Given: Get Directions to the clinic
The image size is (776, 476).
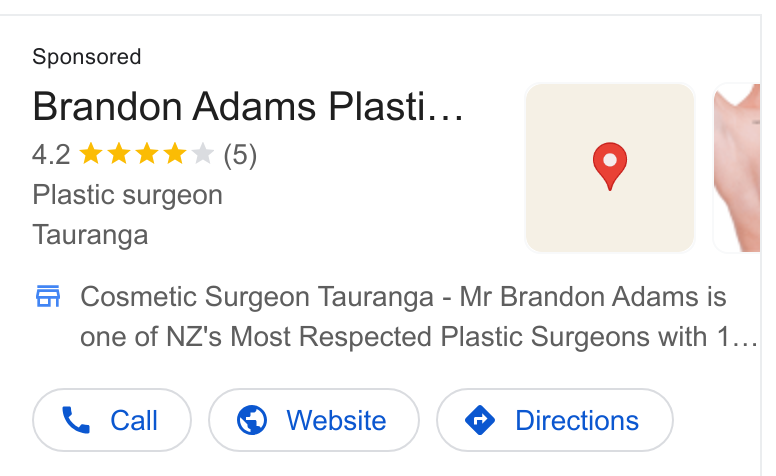Looking at the screenshot, I should [x=555, y=420].
